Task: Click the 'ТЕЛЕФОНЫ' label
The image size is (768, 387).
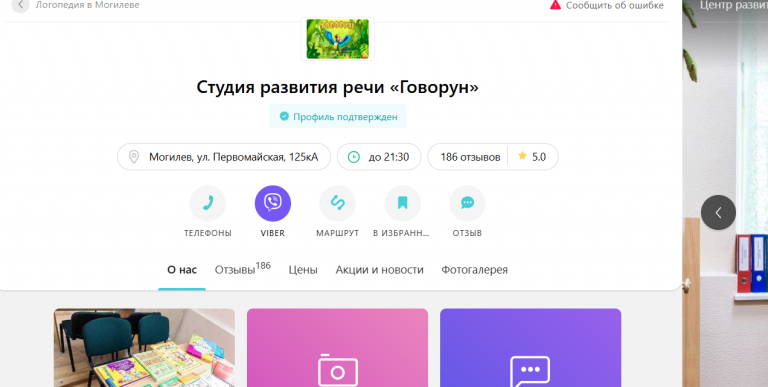Action: click(x=208, y=233)
